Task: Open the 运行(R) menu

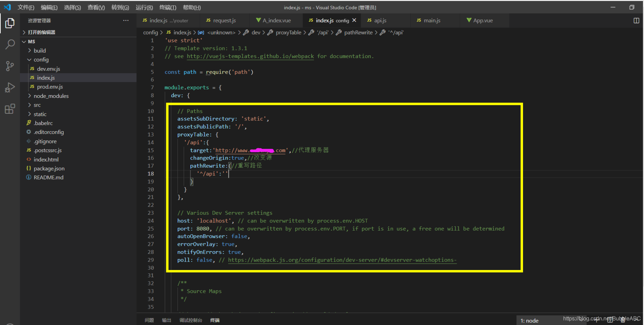Action: click(144, 7)
